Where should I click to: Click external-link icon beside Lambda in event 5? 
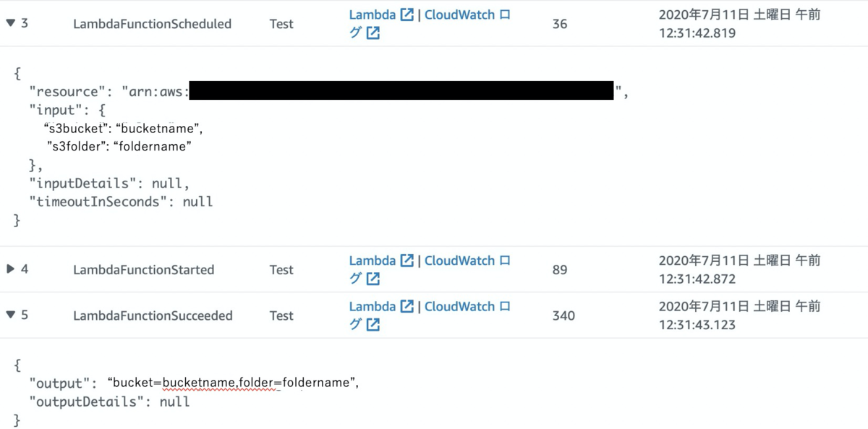click(x=407, y=306)
